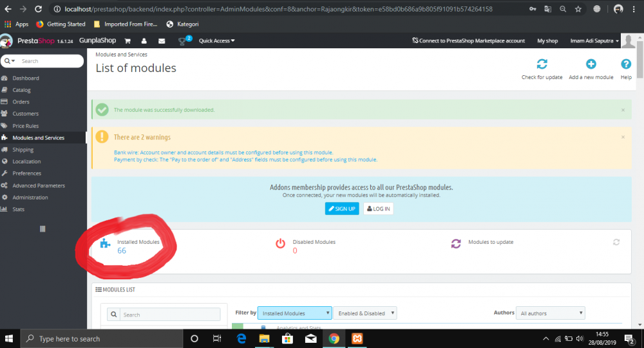Open Localization in the sidebar
This screenshot has width=644, height=348.
pos(26,161)
